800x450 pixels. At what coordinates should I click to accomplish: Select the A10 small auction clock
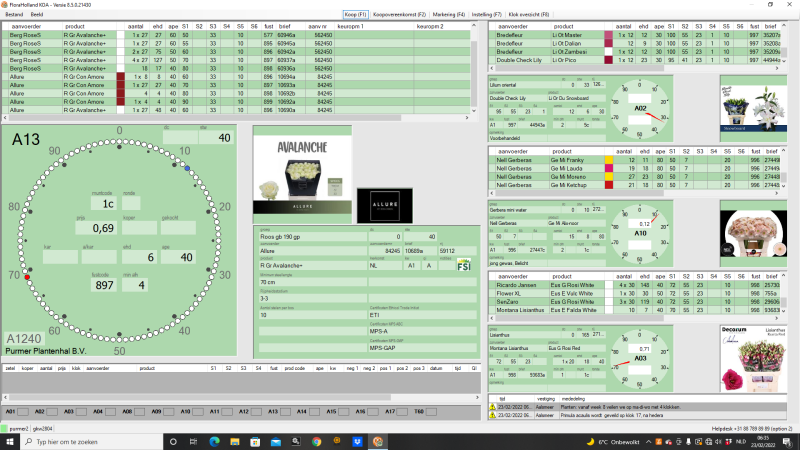click(641, 232)
